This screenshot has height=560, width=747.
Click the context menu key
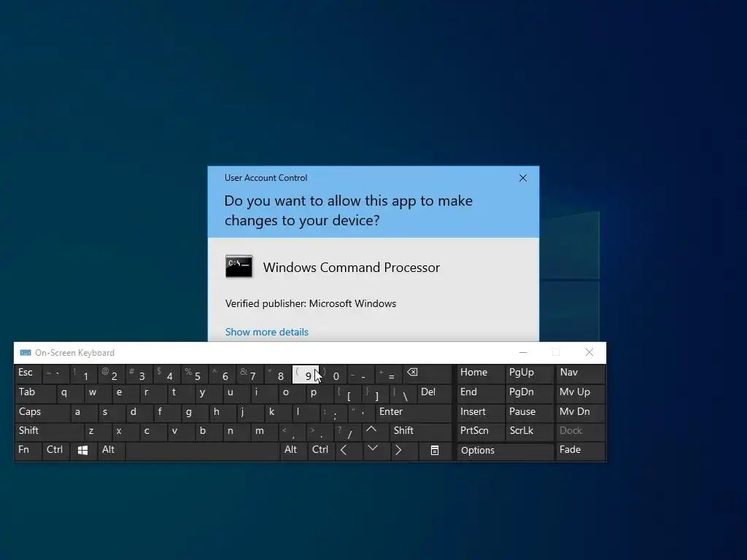click(435, 451)
